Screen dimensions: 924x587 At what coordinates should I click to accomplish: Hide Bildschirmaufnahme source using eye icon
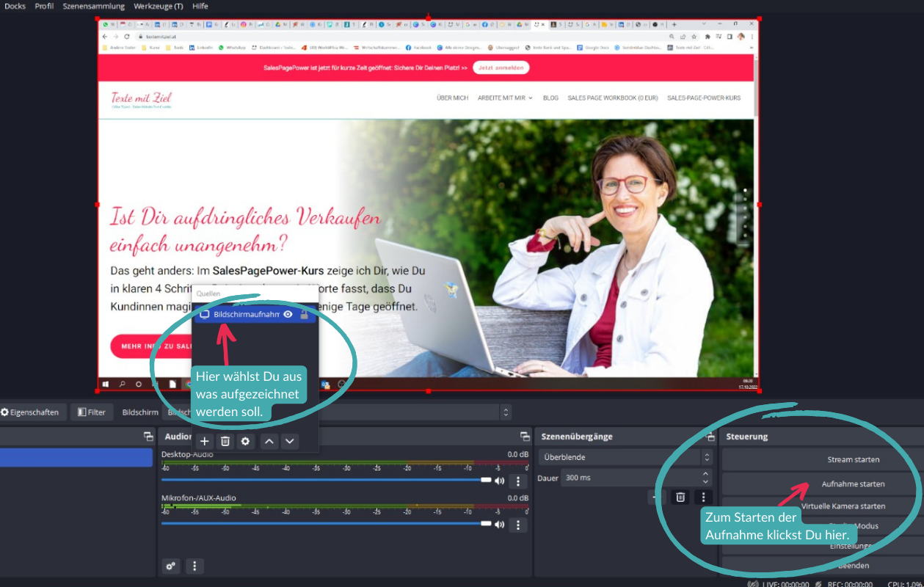(288, 314)
